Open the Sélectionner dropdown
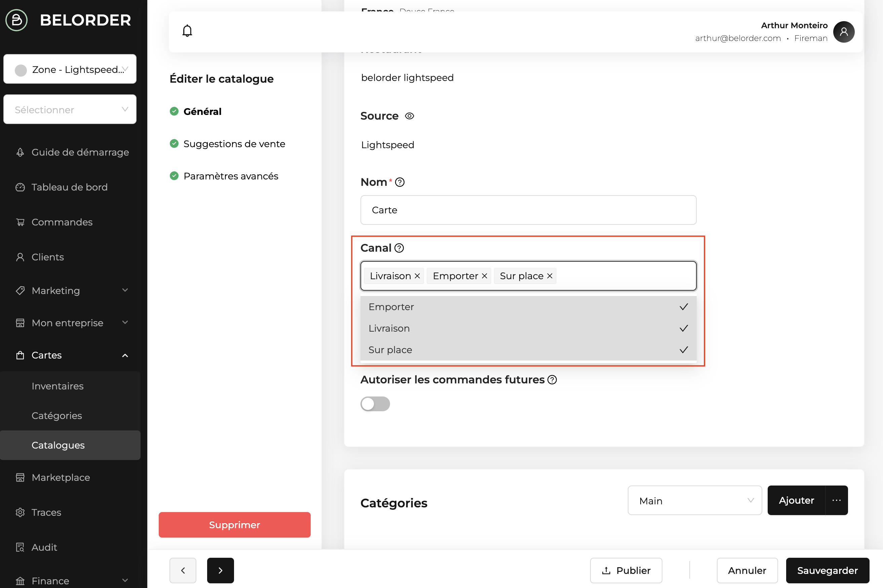Viewport: 883px width, 588px height. click(70, 110)
